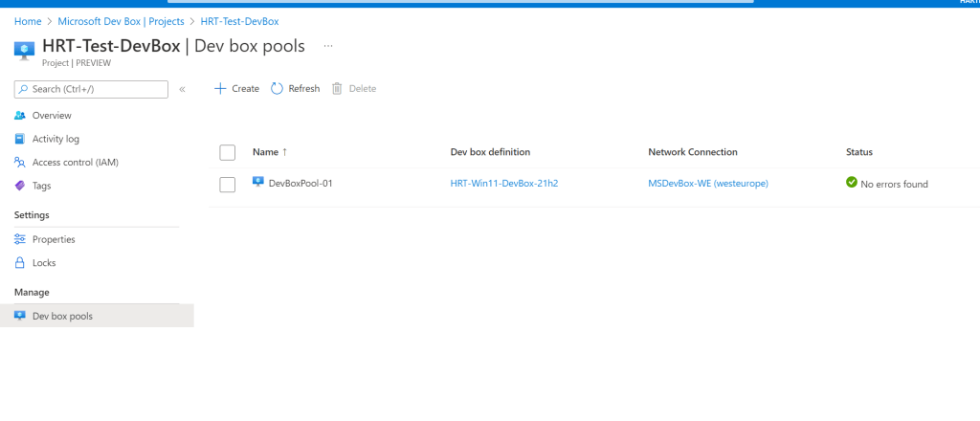
Task: Click the Project | PREVIEW subtitle text
Action: tap(77, 62)
